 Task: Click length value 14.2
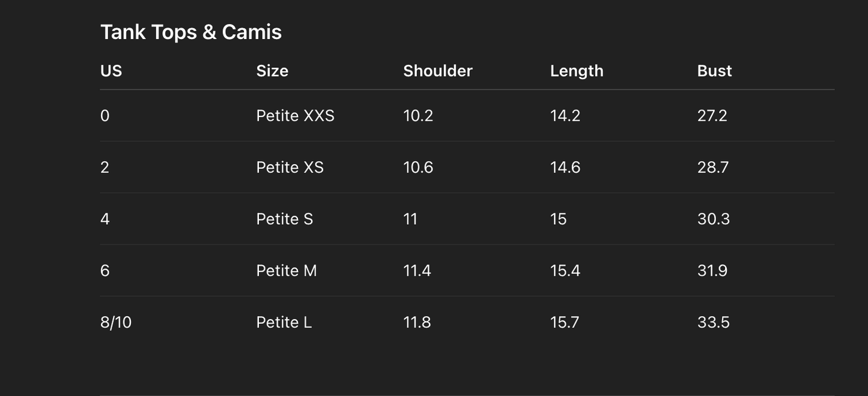(x=565, y=115)
